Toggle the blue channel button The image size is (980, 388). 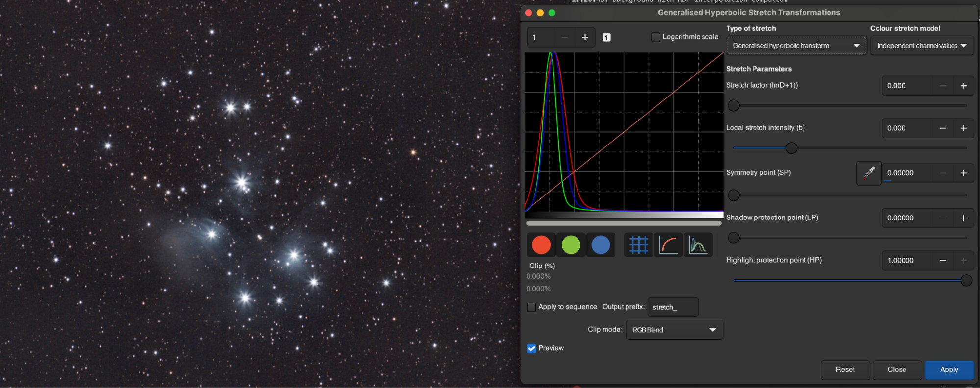pyautogui.click(x=601, y=245)
